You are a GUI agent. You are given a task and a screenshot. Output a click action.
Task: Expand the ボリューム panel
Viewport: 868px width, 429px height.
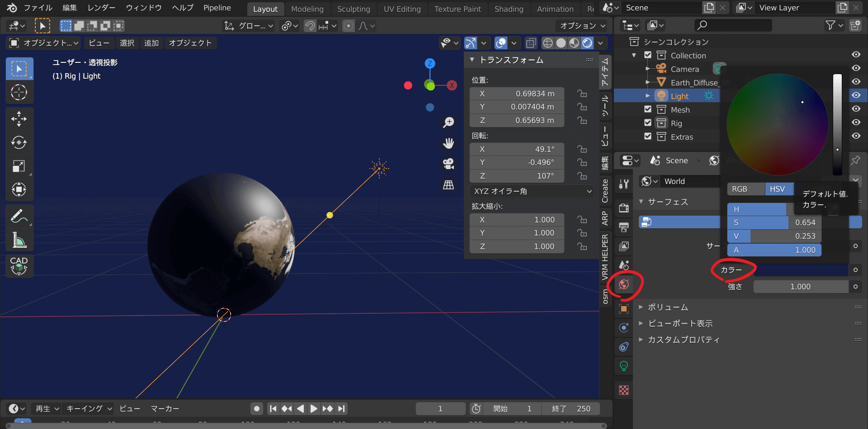click(641, 307)
